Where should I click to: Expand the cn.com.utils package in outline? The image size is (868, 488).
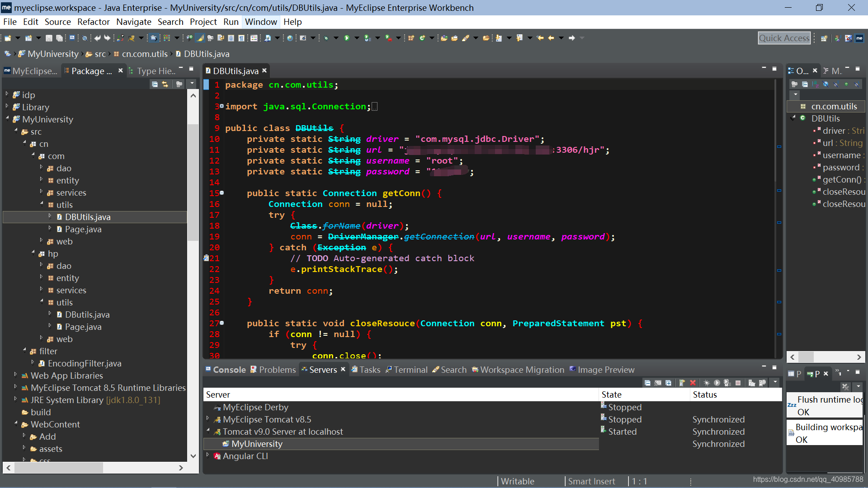tap(830, 106)
